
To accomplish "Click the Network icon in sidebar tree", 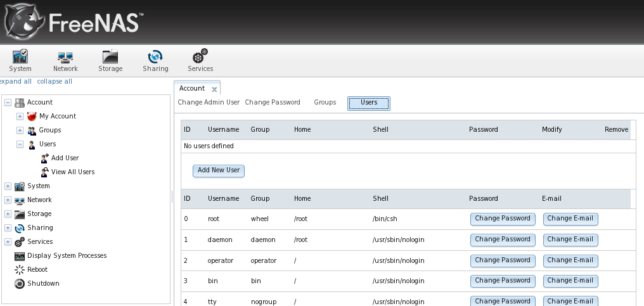I will [19, 200].
